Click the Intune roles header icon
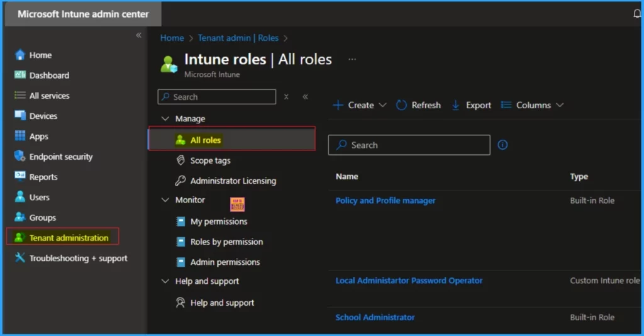Image resolution: width=644 pixels, height=336 pixels. [169, 64]
